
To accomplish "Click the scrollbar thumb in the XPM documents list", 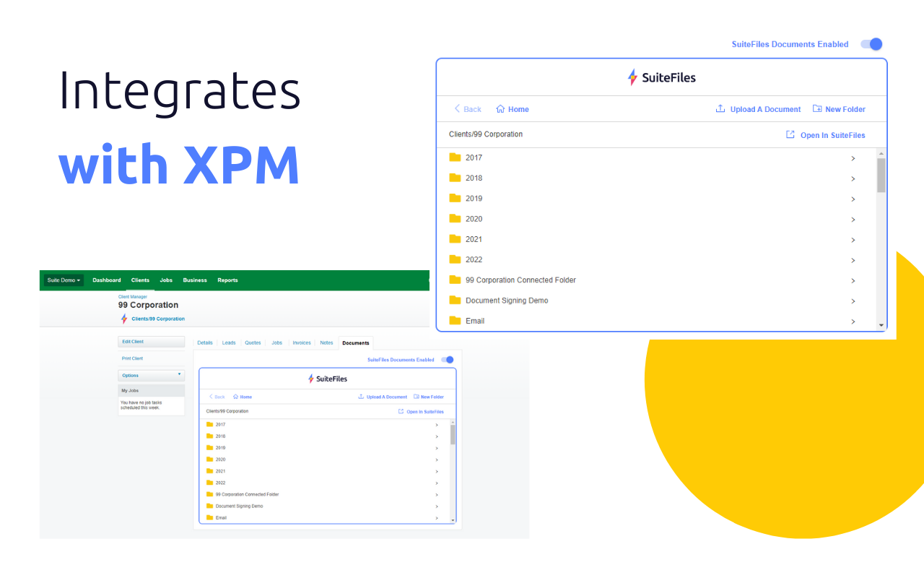I will pos(453,434).
